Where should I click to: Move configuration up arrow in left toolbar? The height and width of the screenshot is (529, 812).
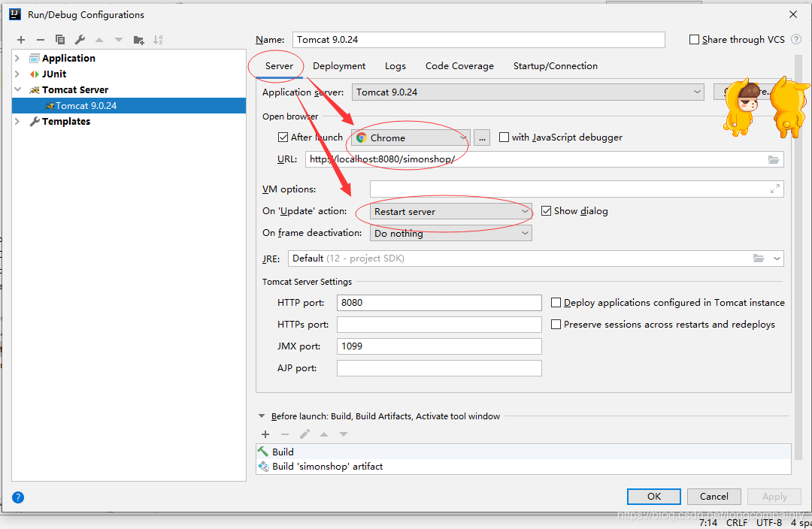(x=99, y=40)
